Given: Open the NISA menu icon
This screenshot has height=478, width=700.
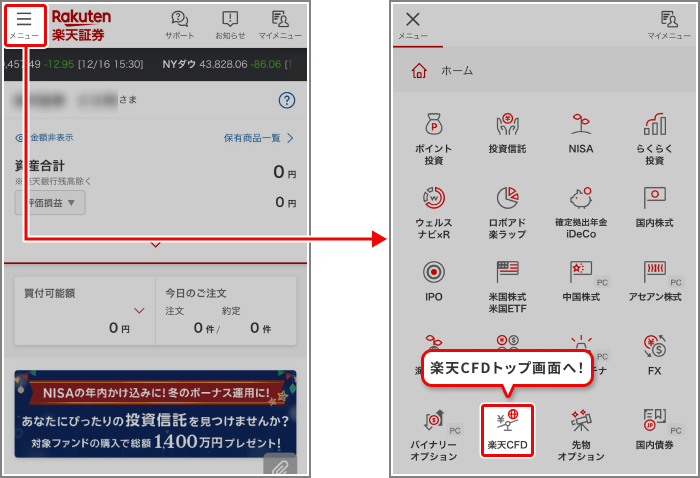Looking at the screenshot, I should [x=581, y=134].
